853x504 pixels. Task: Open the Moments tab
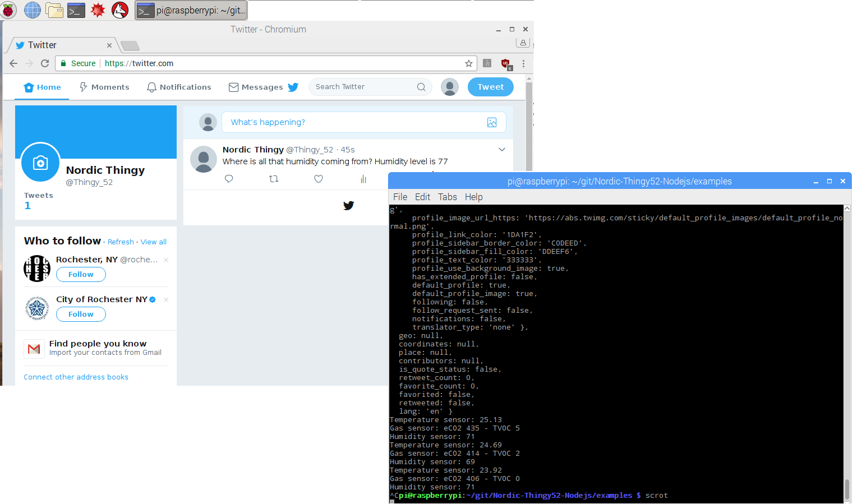coord(104,87)
